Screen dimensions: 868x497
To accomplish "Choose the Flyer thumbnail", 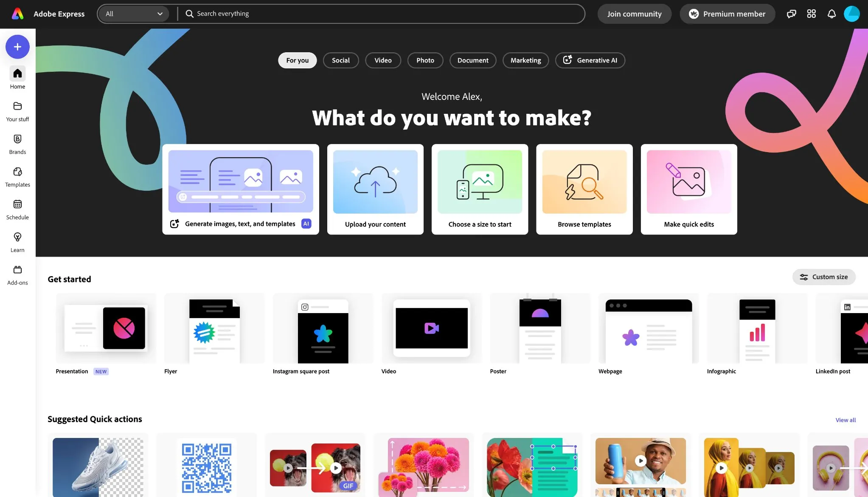I will [214, 328].
